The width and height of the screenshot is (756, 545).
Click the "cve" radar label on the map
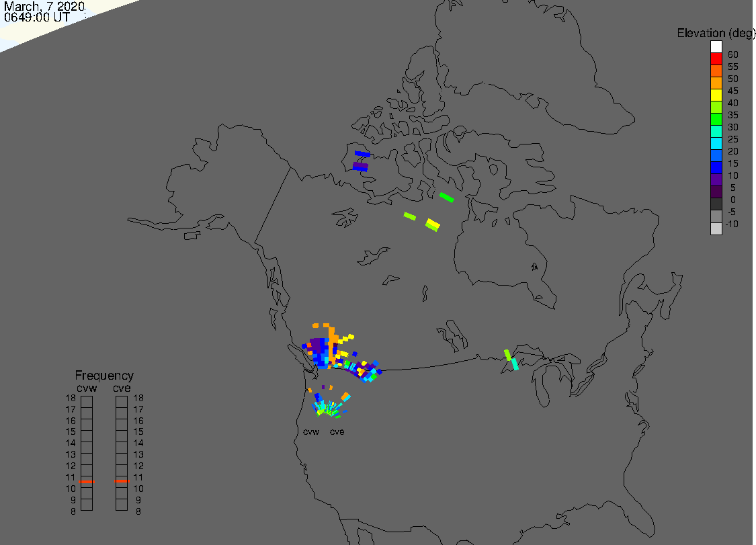337,432
